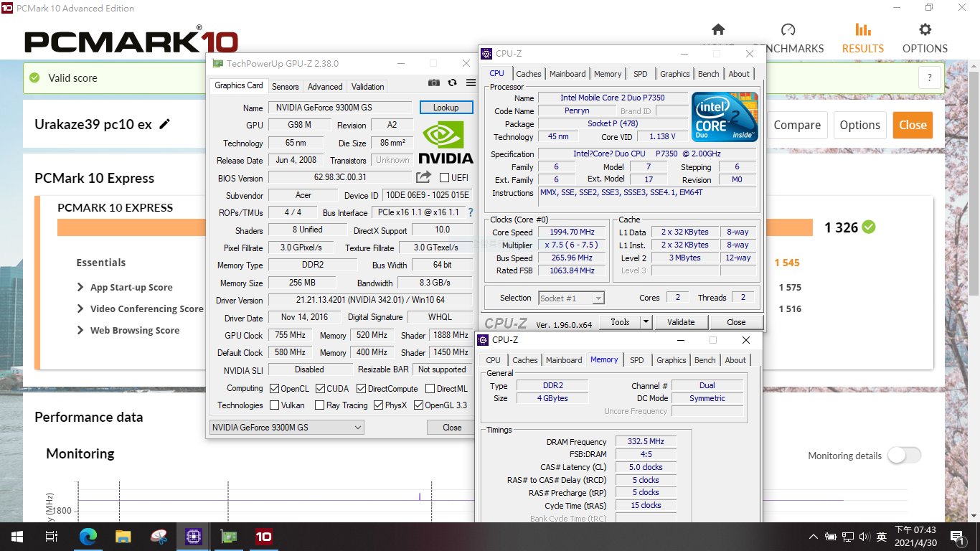Toggle the OpenCL checkbox
The height and width of the screenshot is (551, 980).
(x=275, y=389)
